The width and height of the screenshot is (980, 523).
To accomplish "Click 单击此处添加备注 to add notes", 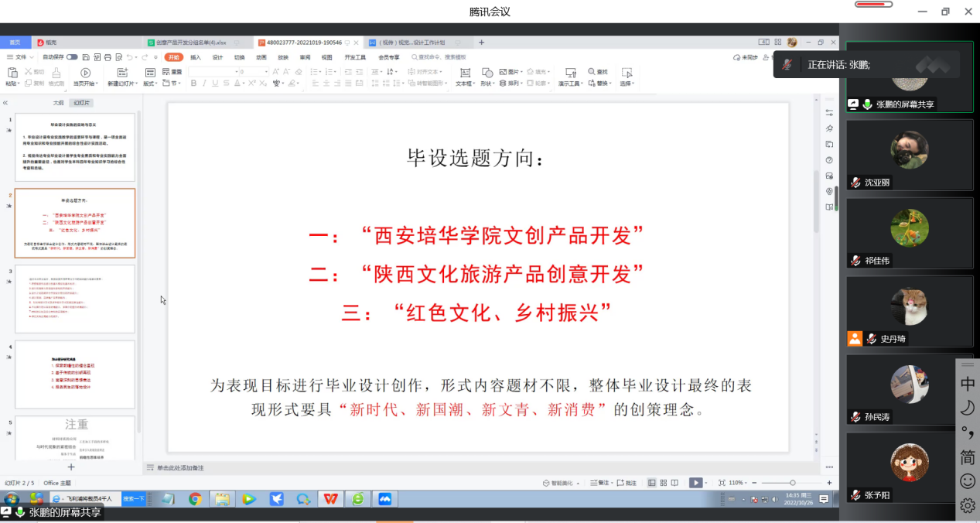I will [180, 468].
